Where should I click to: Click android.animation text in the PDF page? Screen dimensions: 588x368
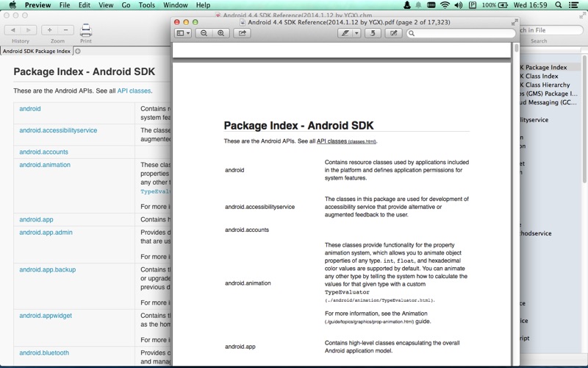tap(248, 283)
